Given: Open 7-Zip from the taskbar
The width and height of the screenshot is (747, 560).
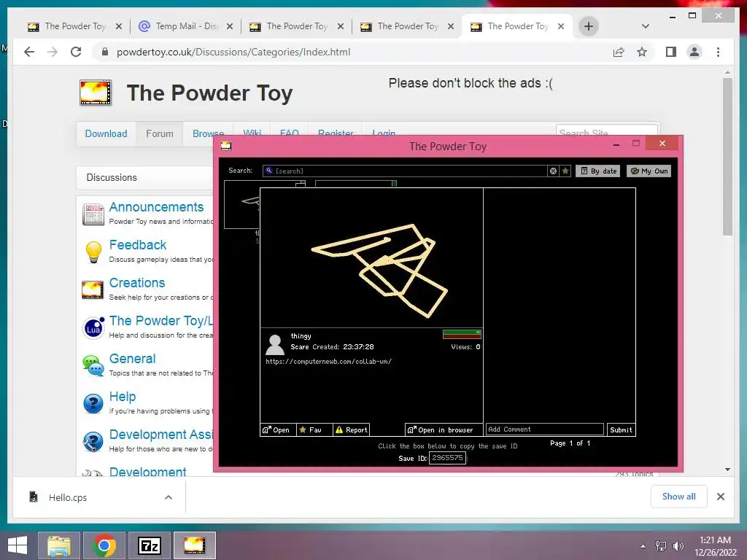Looking at the screenshot, I should pos(149,545).
